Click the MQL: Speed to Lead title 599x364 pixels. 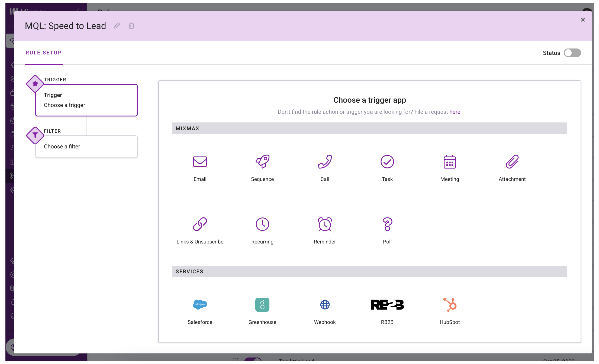(x=65, y=26)
